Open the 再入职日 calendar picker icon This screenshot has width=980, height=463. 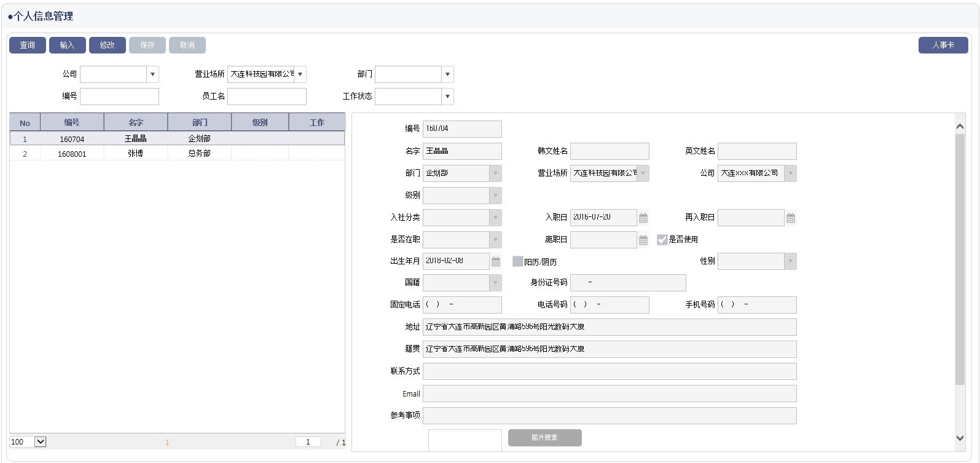(791, 218)
